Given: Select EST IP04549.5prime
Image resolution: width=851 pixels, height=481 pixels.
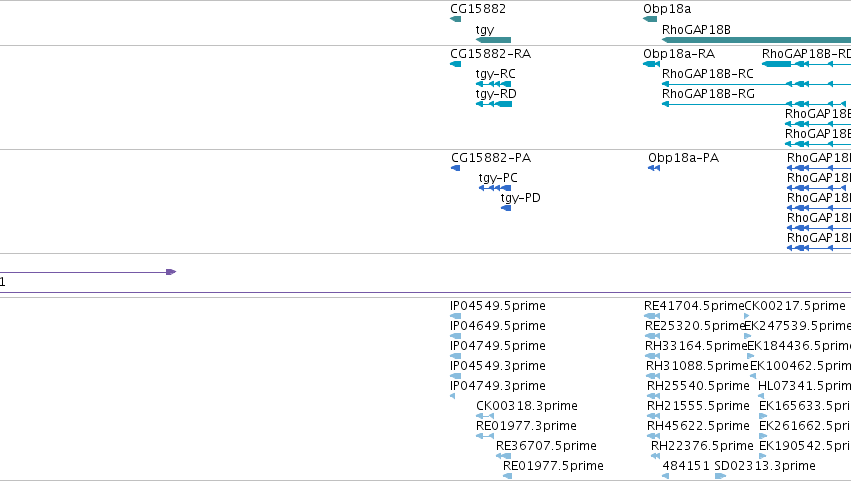Looking at the screenshot, I should pos(498,306).
